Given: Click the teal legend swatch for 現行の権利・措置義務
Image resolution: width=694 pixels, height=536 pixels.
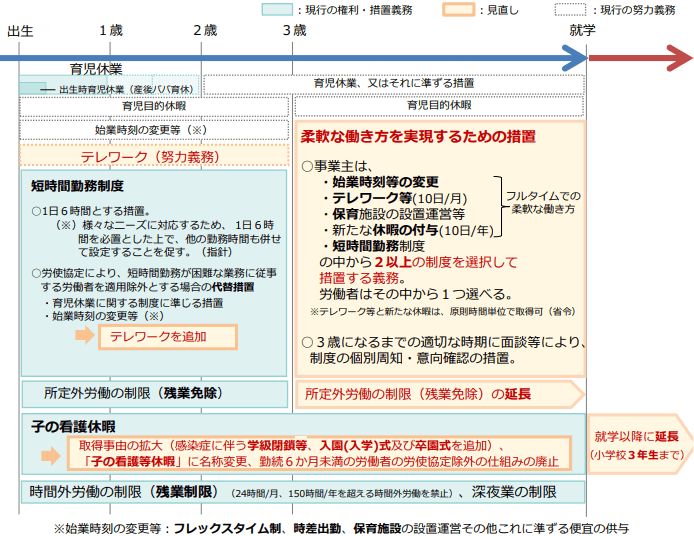Looking at the screenshot, I should click(277, 9).
